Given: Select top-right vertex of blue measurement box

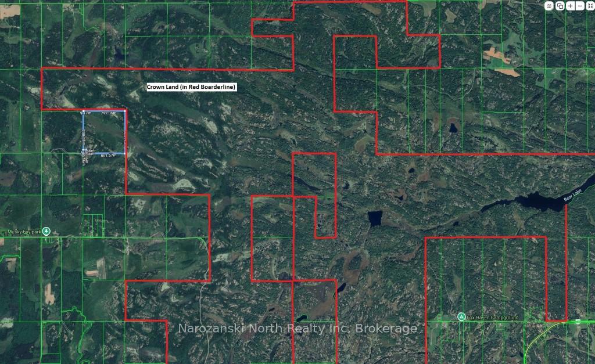Looking at the screenshot, I should (126, 110).
